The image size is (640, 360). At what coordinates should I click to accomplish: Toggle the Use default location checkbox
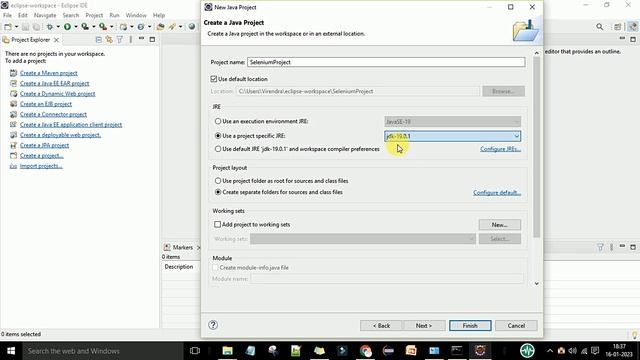[213, 79]
